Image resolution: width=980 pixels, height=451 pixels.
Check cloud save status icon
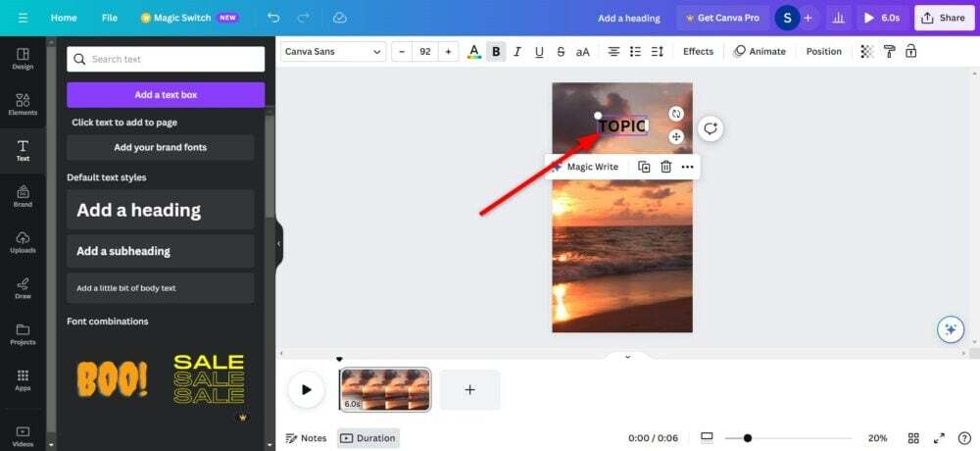click(339, 18)
